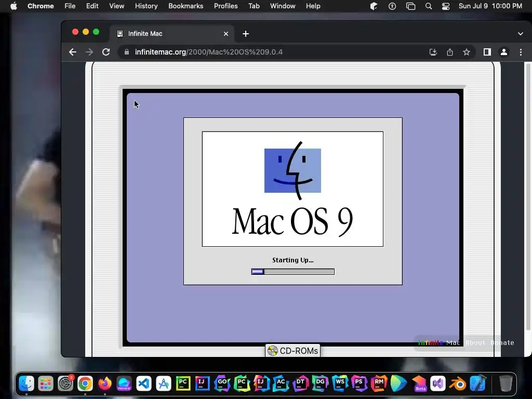This screenshot has width=532, height=399.
Task: Open a new tab with the plus button
Action: [x=246, y=34]
